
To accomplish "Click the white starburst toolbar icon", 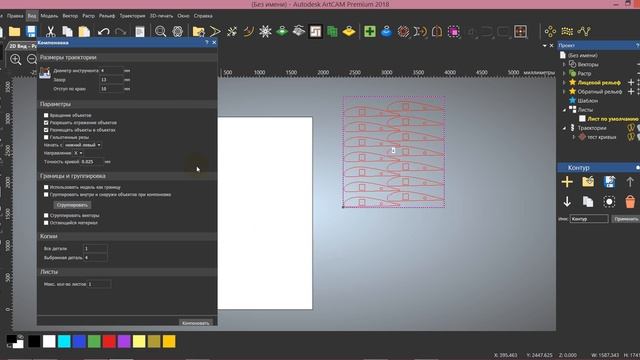I will (265, 31).
